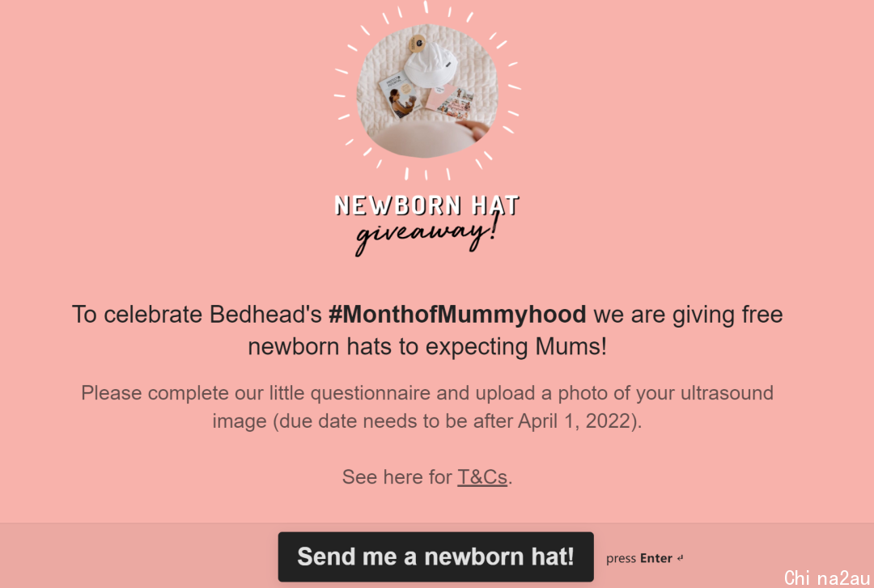Click the Enter arrow symbol beside press Enter
Viewport: 874px width, 588px height.
680,558
